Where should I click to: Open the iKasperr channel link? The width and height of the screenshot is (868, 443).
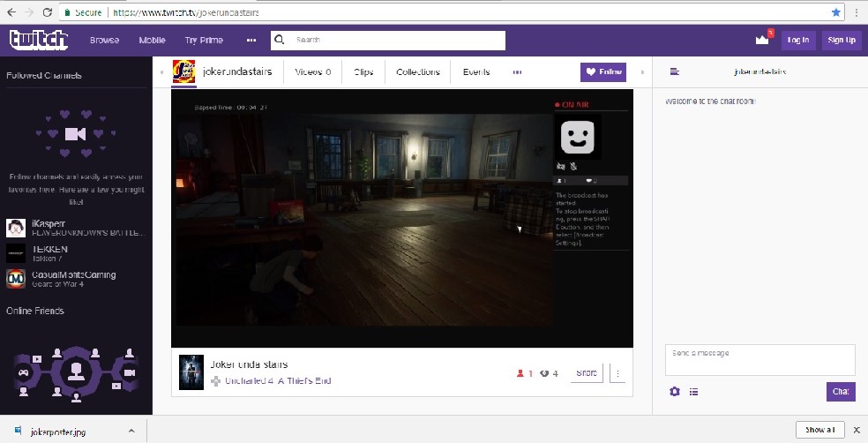click(x=49, y=224)
